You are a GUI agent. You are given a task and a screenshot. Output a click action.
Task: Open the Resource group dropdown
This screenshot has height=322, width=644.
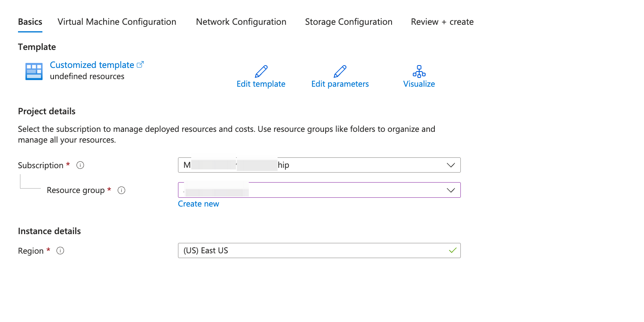click(450, 190)
